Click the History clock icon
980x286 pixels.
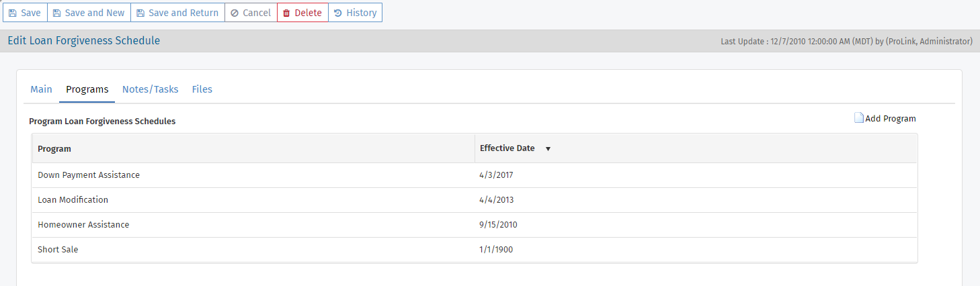[x=338, y=13]
